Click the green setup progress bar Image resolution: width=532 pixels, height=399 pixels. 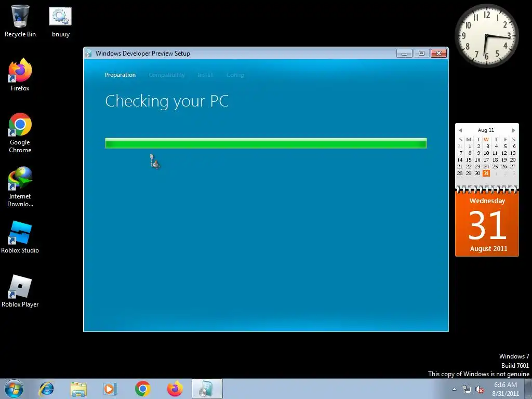266,143
